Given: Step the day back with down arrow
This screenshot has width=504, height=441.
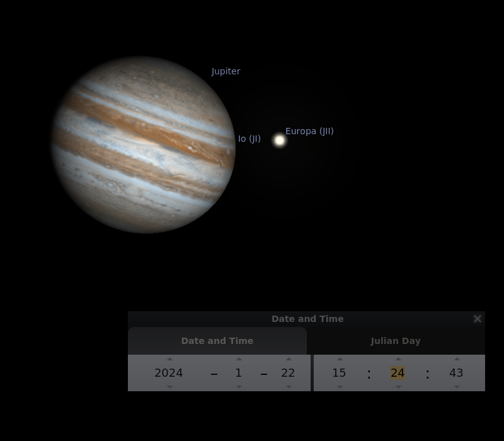Looking at the screenshot, I should tap(289, 387).
